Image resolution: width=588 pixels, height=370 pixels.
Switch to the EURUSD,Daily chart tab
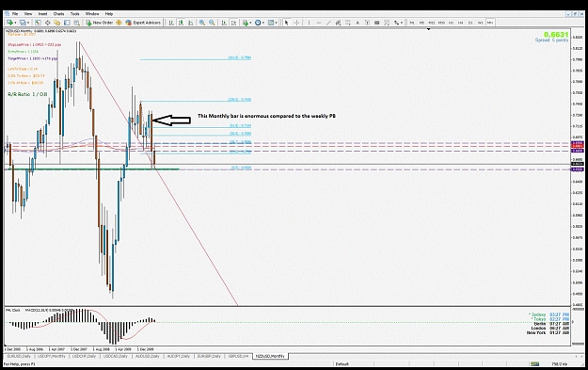tap(19, 356)
